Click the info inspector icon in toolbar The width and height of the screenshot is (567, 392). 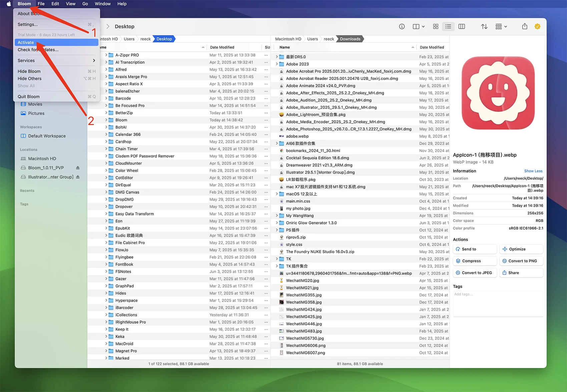[402, 26]
